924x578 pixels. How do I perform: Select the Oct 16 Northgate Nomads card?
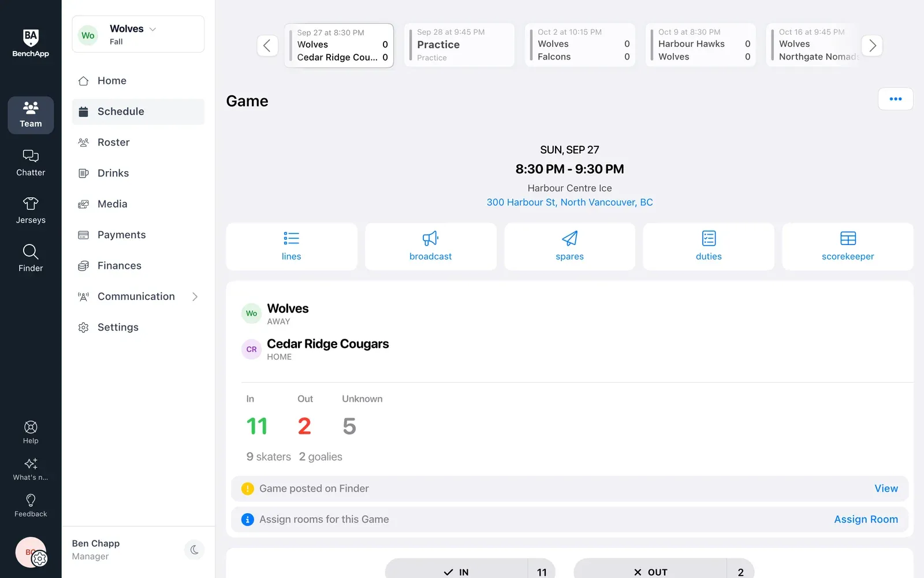pos(814,45)
